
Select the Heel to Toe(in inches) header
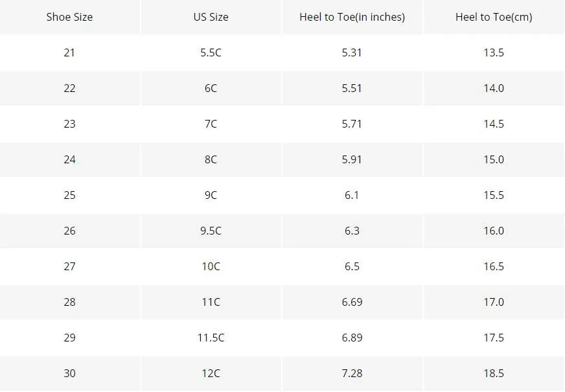(352, 17)
